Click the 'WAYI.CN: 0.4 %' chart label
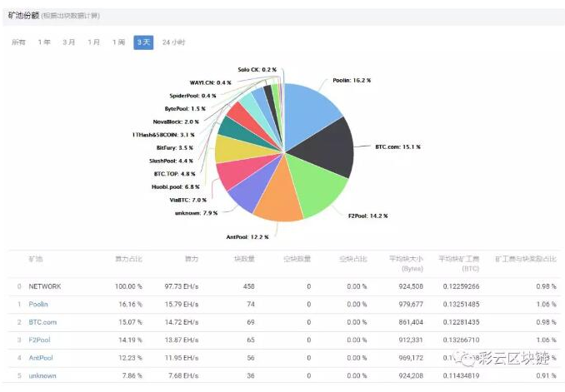Screen dimensions: 565x392 [x=211, y=82]
